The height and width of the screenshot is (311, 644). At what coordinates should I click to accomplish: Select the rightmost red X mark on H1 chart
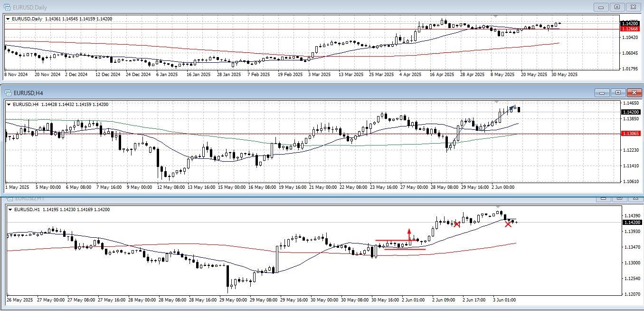(x=508, y=224)
